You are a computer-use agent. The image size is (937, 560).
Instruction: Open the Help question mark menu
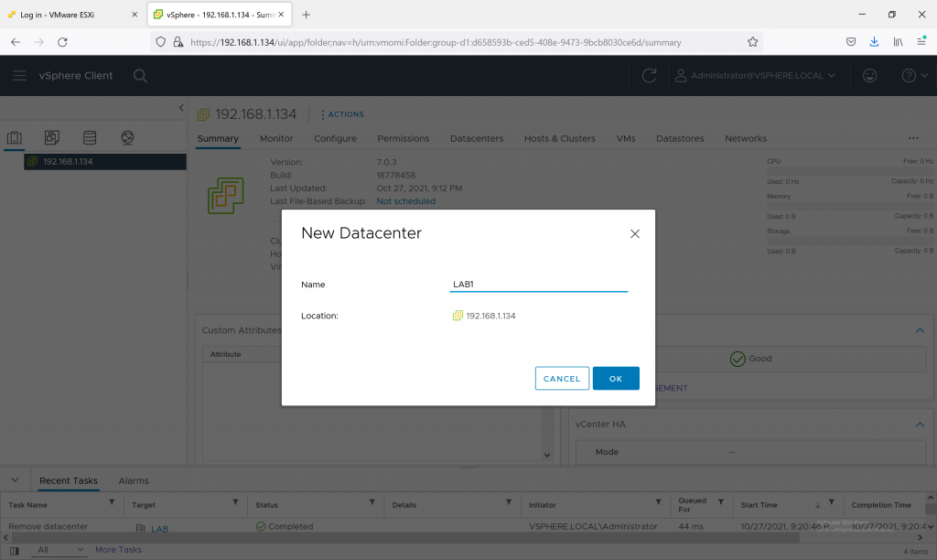(x=914, y=76)
